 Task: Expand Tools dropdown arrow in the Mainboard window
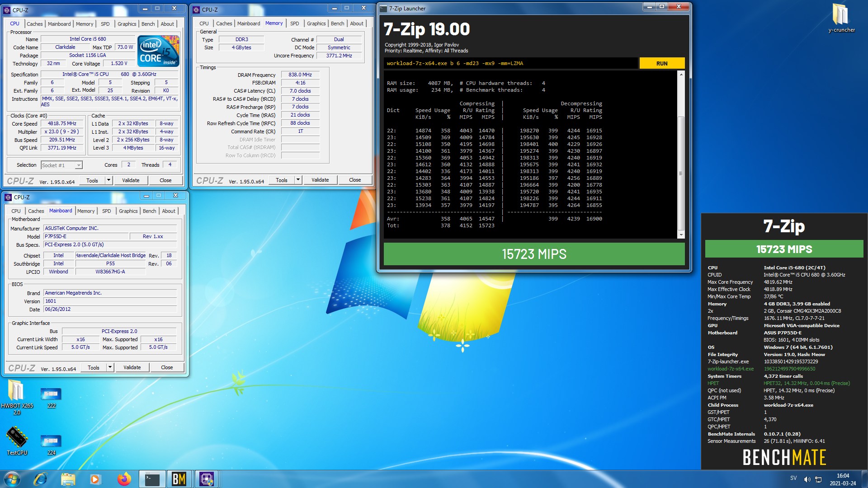(x=110, y=367)
